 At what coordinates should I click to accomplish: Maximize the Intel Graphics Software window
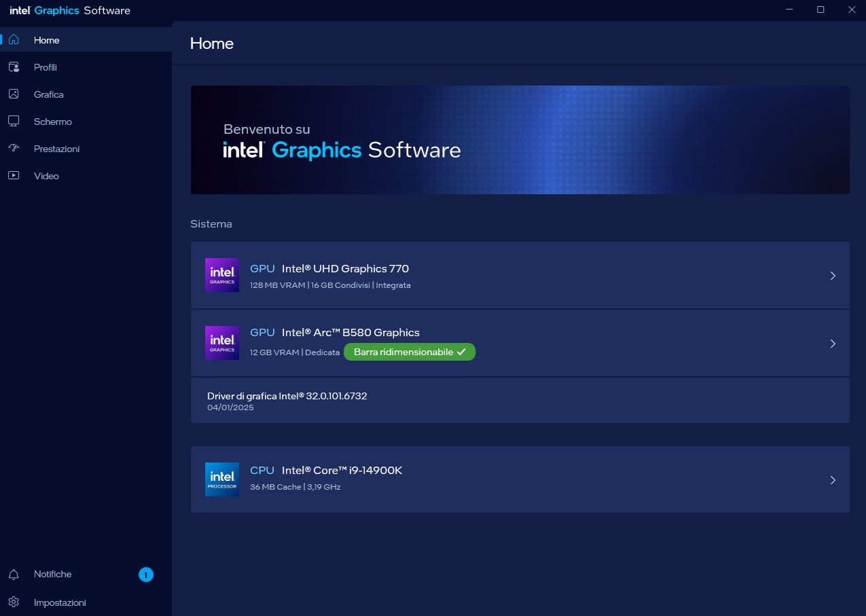(820, 10)
